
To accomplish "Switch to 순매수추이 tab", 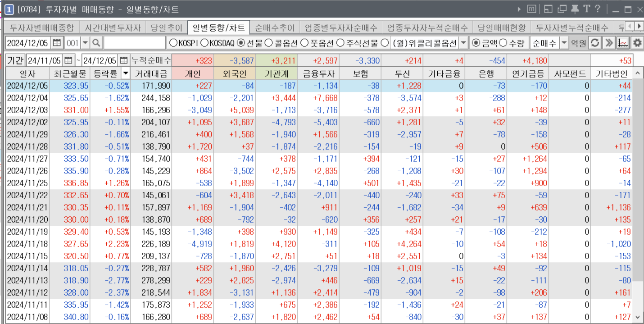I will (274, 28).
